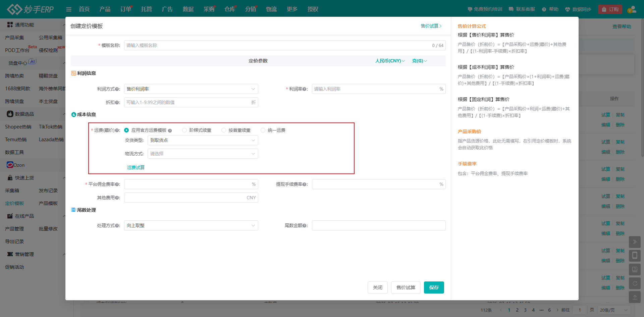Expand the 物流方式 select box
The image size is (644, 317).
(x=203, y=154)
